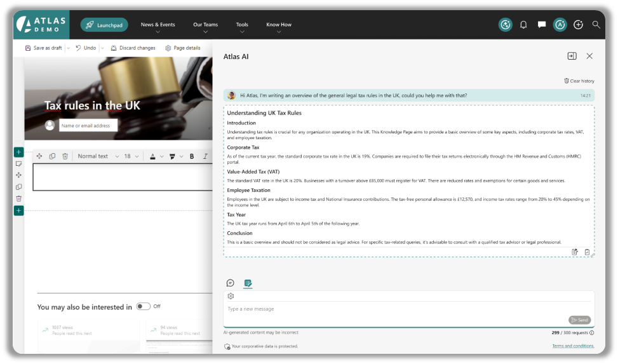
Task: Click the Undo button
Action: (86, 48)
